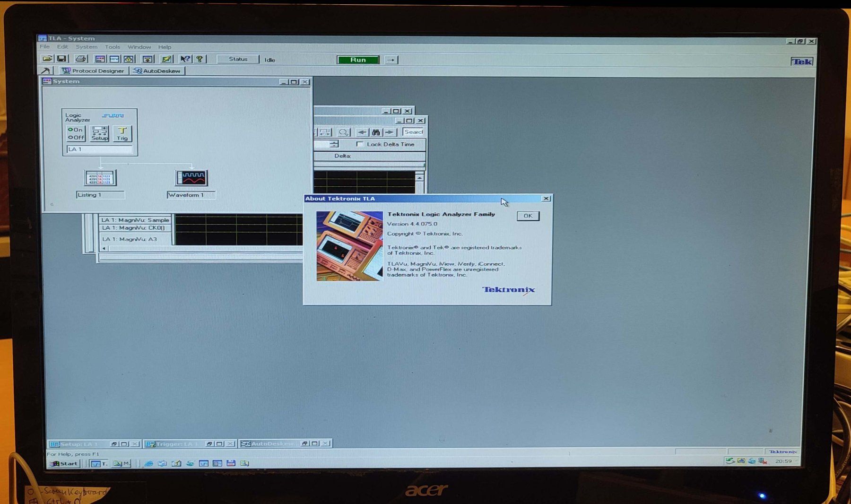Click the system tray clock showing 20:59
This screenshot has width=851, height=504.
[783, 461]
